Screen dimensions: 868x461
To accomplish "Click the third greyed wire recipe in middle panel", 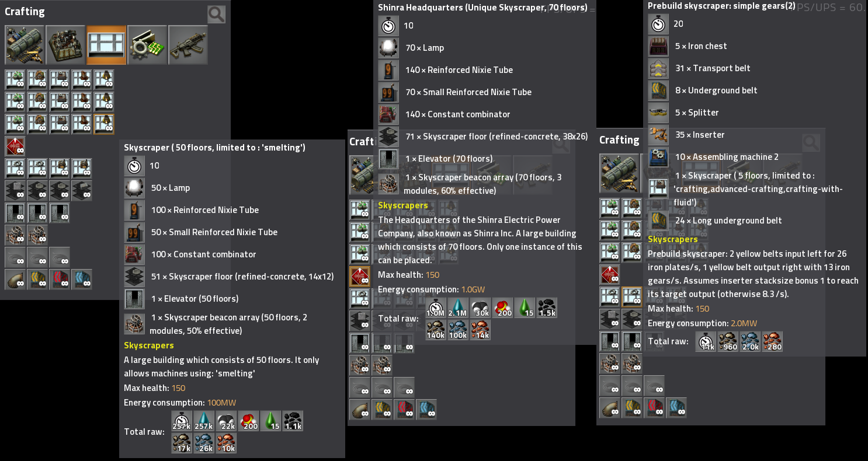I will [404, 387].
